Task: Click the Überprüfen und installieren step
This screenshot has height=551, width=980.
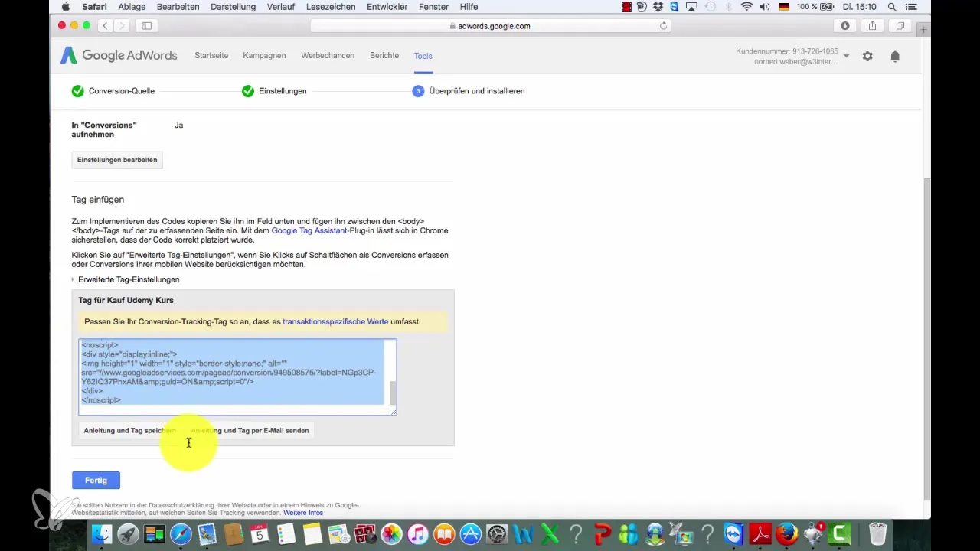Action: 469,91
